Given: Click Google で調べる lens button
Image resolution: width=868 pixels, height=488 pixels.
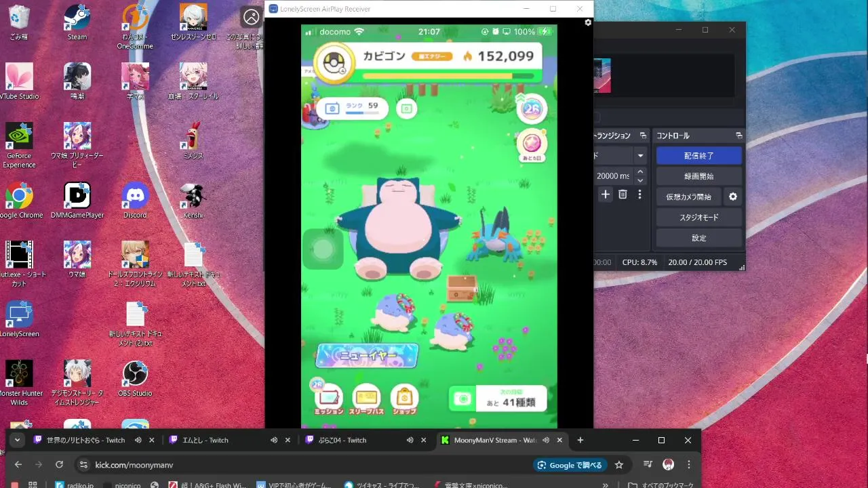Looking at the screenshot, I should coord(570,465).
